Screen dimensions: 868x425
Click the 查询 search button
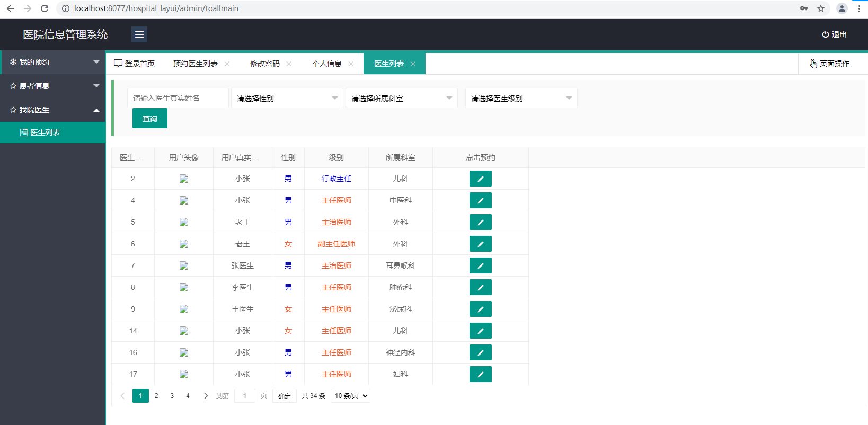pos(149,119)
